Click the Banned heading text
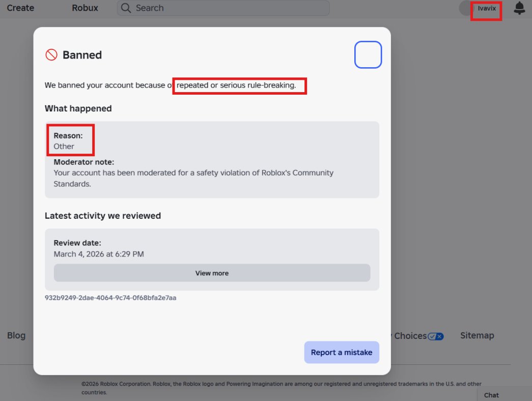 (82, 55)
